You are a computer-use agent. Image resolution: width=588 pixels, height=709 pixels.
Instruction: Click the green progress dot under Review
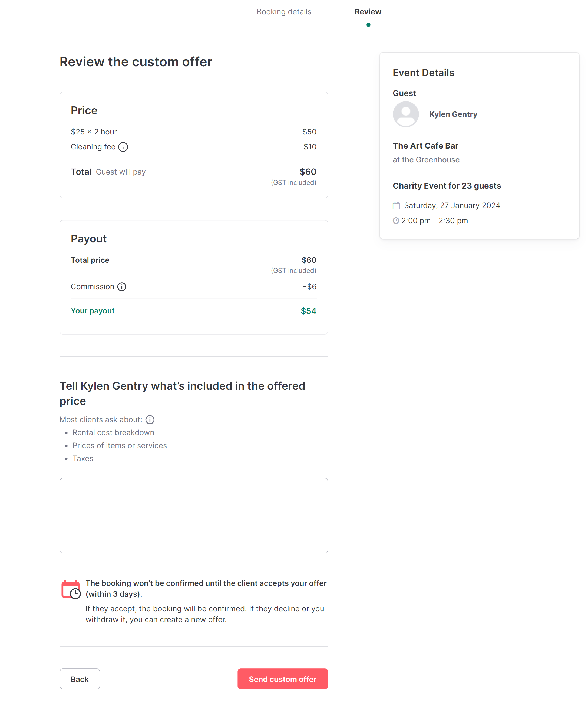pos(368,24)
